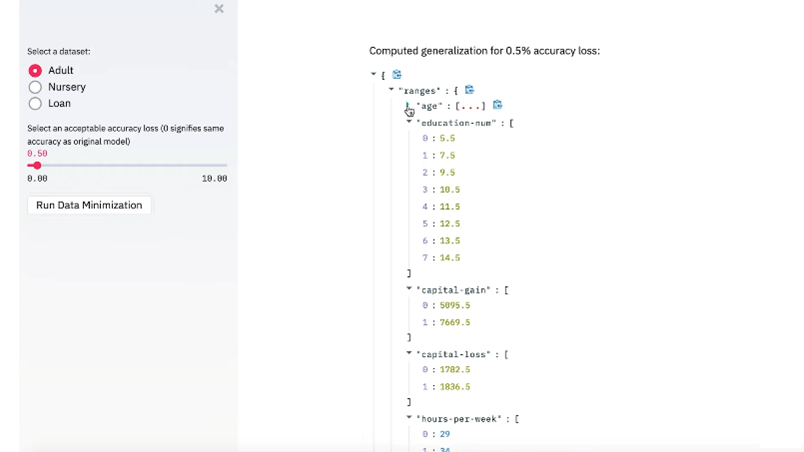Viewport: 804px width, 452px height.
Task: Collapse the "capital-gain" array
Action: point(409,289)
